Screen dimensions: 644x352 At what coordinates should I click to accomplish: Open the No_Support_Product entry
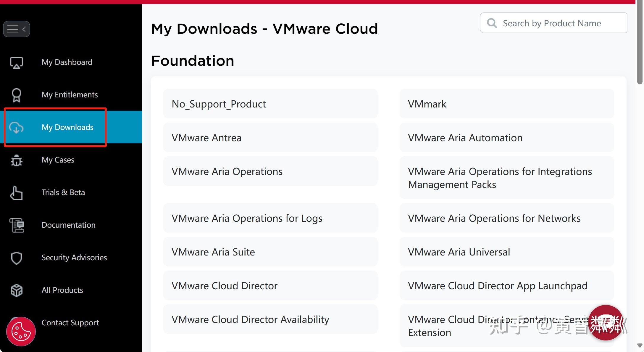click(219, 104)
